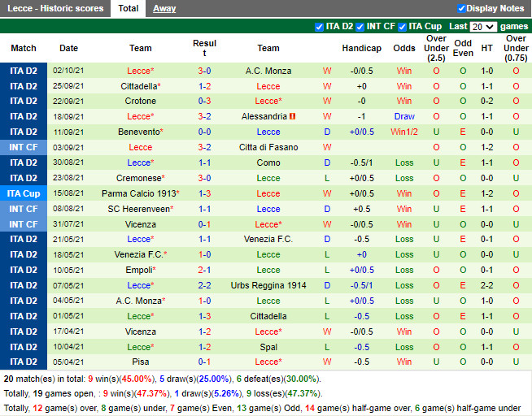Select the Total tab
The image size is (532, 416).
coord(128,9)
